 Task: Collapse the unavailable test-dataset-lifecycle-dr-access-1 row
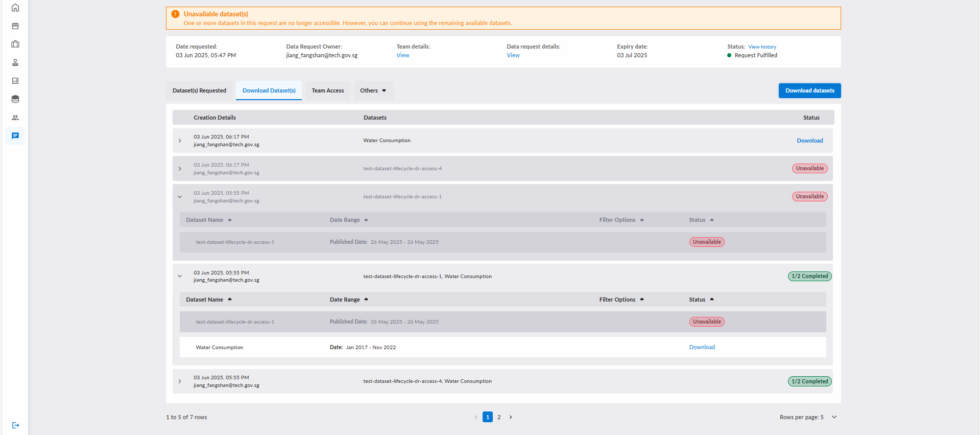[180, 197]
